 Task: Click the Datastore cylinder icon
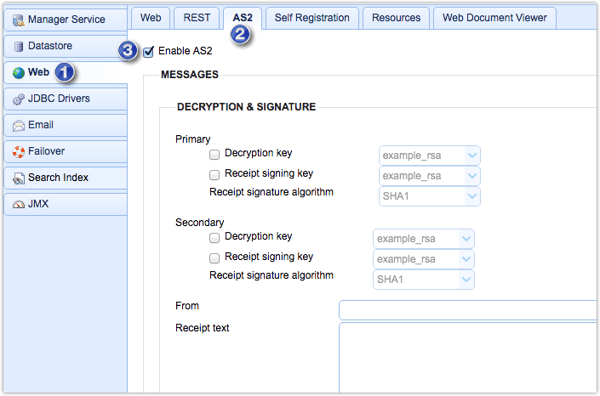pyautogui.click(x=18, y=46)
